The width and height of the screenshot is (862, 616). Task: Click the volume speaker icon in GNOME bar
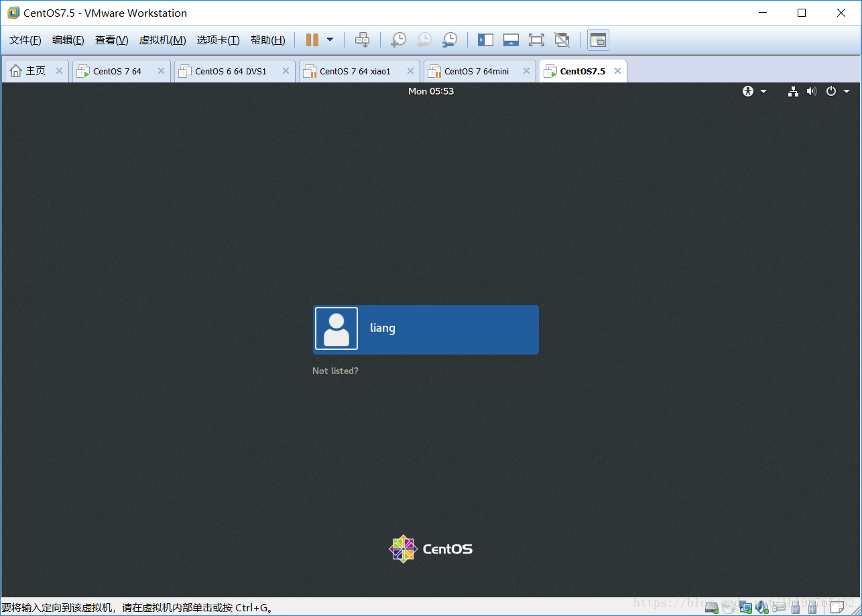click(x=812, y=91)
